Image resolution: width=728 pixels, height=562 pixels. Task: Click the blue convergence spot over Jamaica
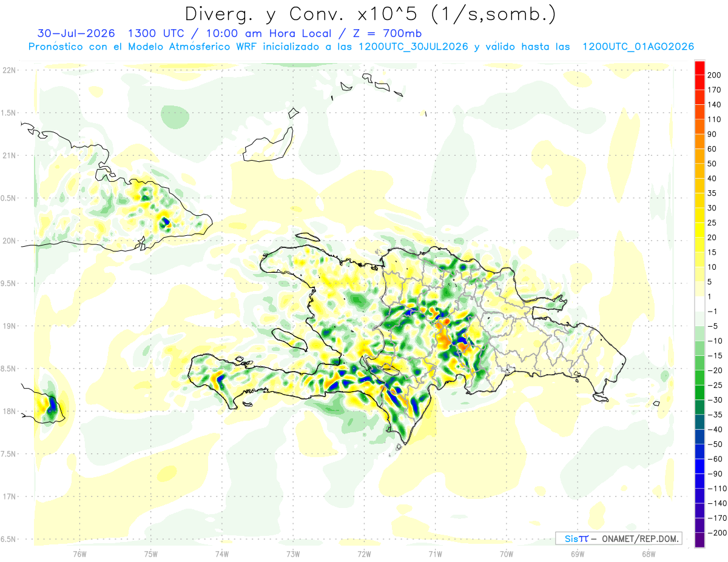(52, 404)
